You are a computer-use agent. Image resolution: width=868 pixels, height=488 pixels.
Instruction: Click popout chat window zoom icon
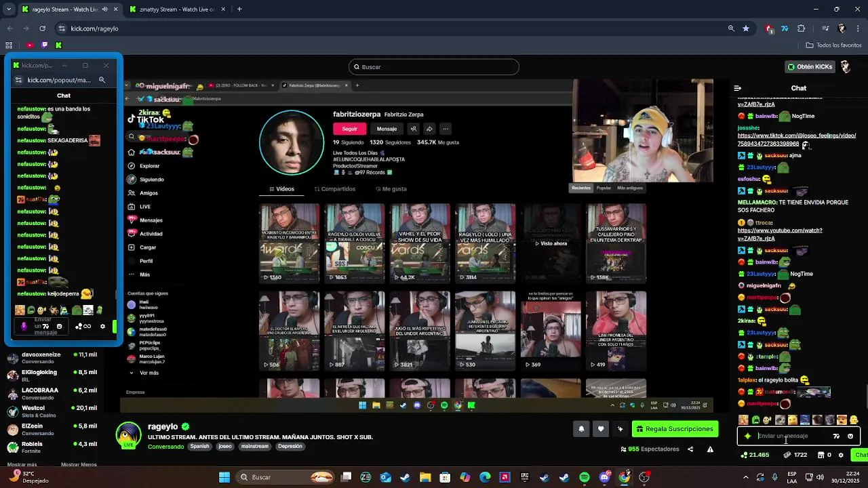click(102, 80)
